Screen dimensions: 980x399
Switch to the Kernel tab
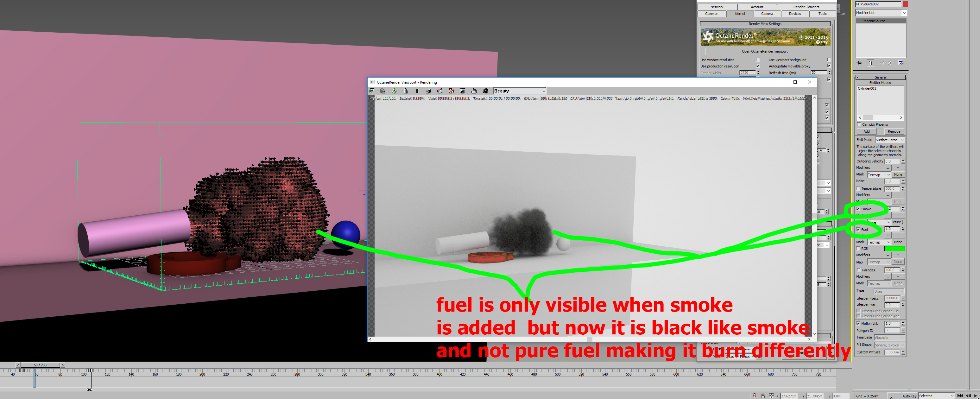tap(740, 14)
